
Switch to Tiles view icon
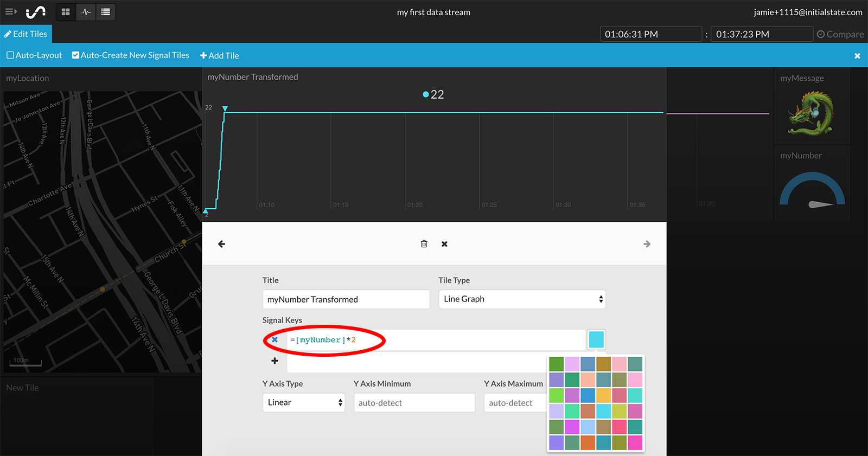pyautogui.click(x=66, y=11)
